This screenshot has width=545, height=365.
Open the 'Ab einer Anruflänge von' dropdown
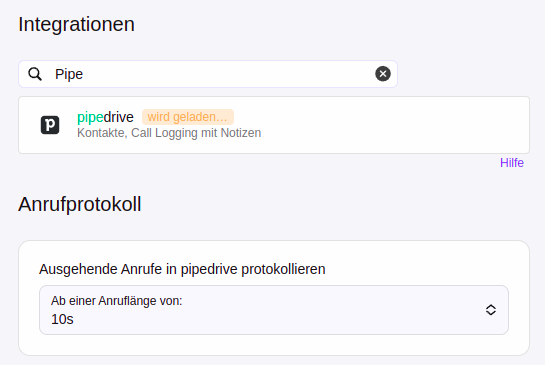pyautogui.click(x=274, y=310)
